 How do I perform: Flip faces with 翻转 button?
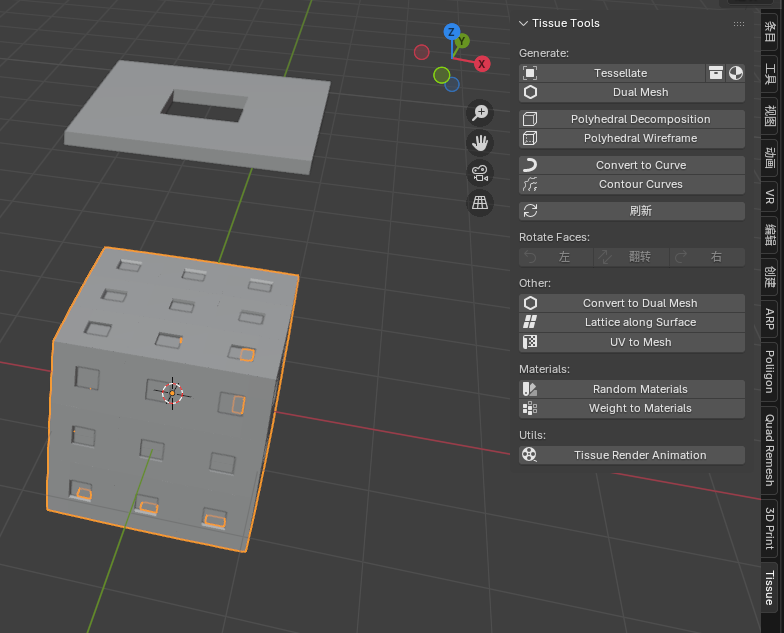pos(632,257)
